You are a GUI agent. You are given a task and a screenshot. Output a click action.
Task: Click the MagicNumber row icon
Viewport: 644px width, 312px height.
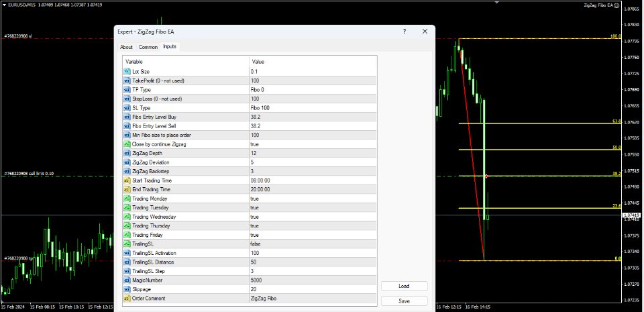[x=127, y=280]
